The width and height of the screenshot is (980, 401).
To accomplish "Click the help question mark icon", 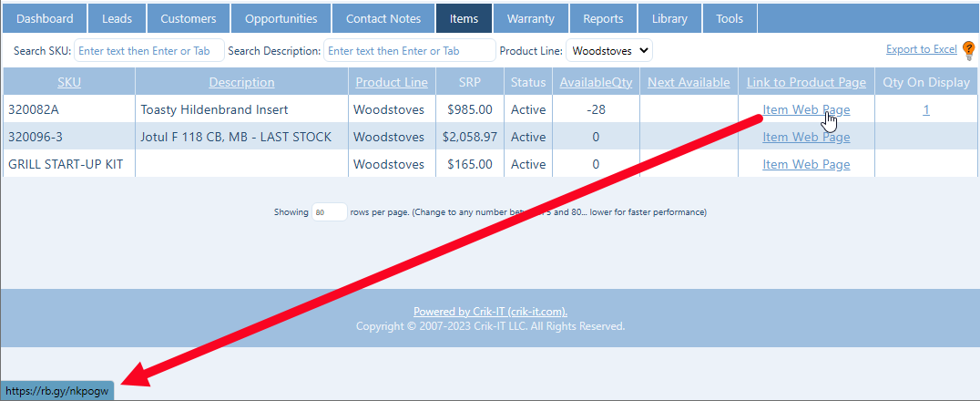I will click(x=968, y=50).
